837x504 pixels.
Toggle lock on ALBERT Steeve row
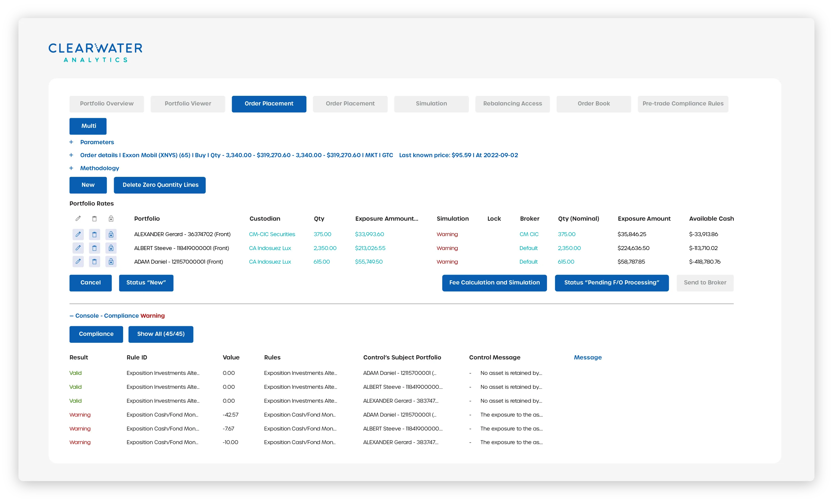(111, 248)
